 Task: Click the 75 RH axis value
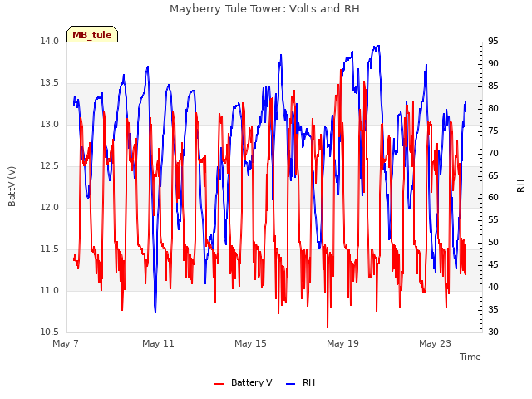tap(493, 131)
